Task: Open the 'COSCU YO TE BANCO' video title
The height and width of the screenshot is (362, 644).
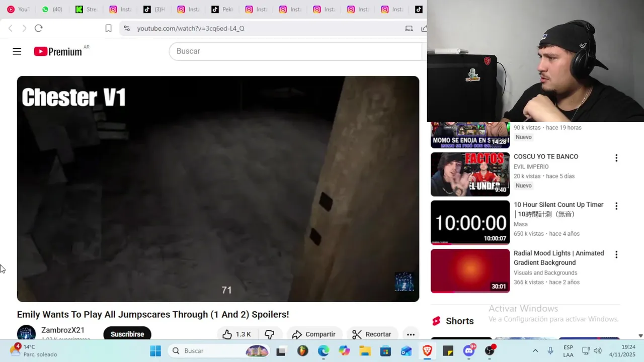Action: [x=546, y=156]
